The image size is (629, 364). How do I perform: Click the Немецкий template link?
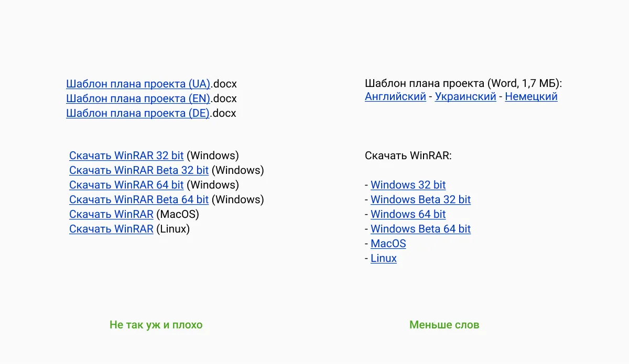tap(531, 97)
